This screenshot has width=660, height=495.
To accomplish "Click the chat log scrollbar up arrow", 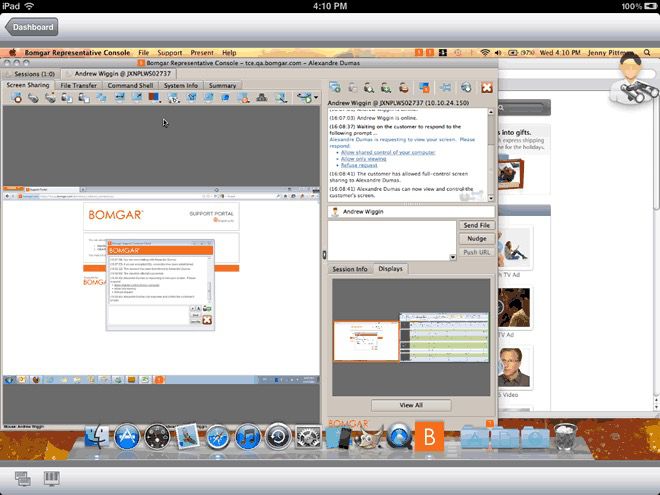I will point(491,112).
